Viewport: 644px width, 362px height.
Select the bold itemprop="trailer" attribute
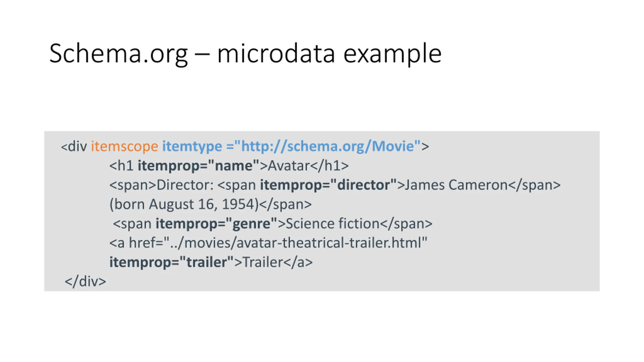(x=171, y=262)
